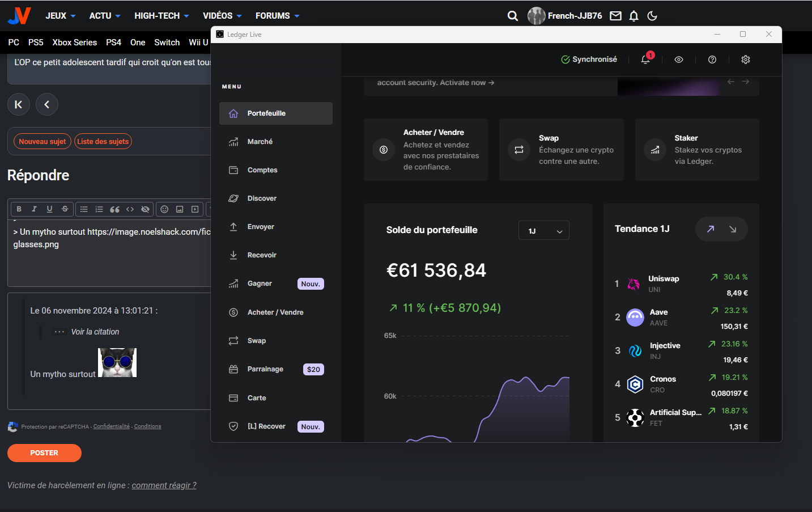Select Cronos in trend list
Screen dimensions: 812x512
pos(681,384)
